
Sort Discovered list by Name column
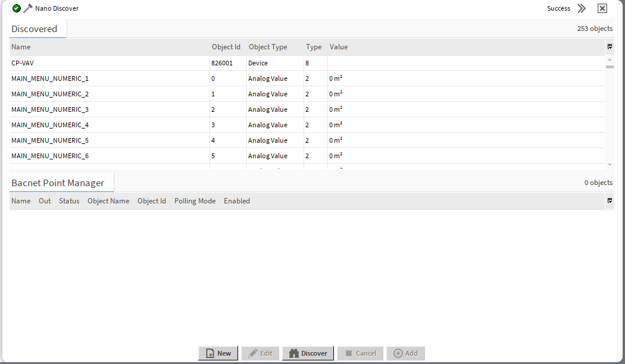pos(21,47)
